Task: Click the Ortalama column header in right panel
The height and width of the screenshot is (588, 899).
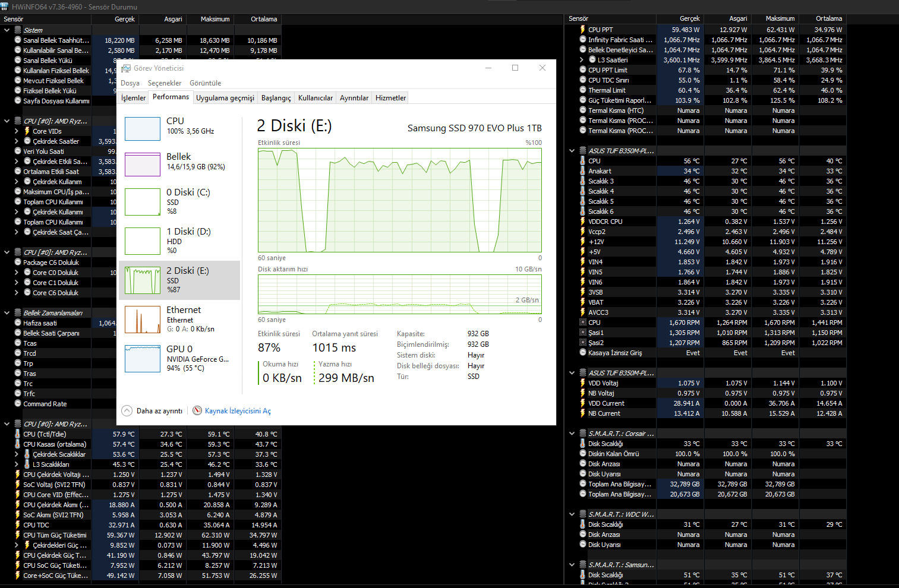Action: tap(823, 18)
